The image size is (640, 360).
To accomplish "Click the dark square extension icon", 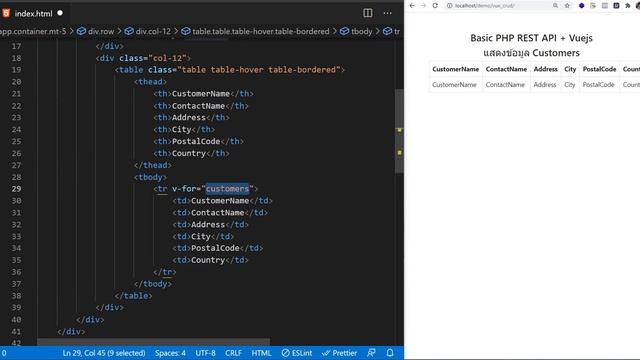I will pos(616,5).
